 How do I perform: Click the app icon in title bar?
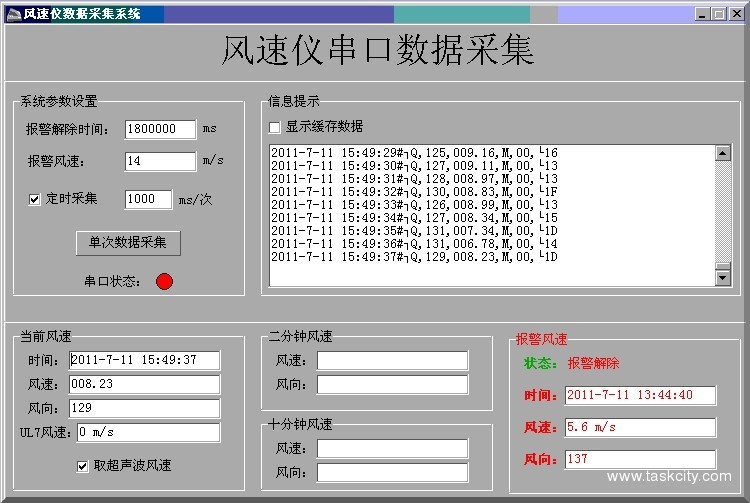coord(13,14)
